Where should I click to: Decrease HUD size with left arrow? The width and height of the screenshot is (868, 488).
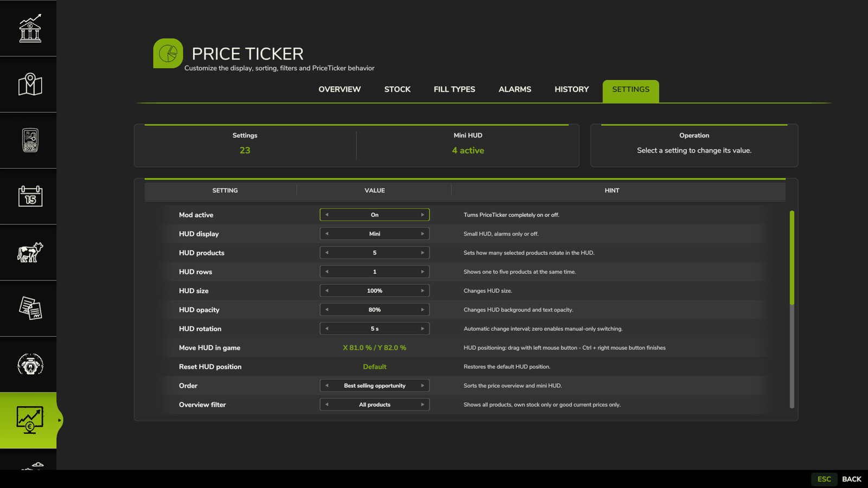click(327, 291)
